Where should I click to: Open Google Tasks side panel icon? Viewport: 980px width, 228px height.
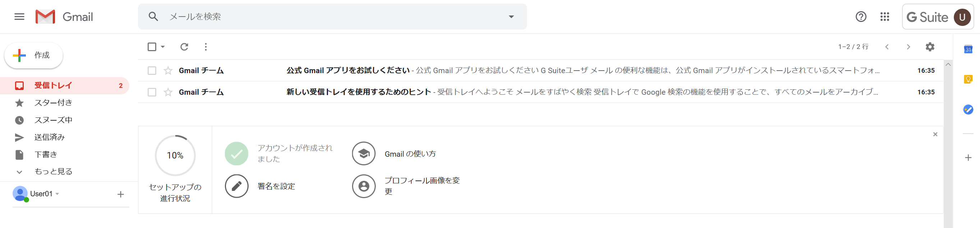tap(968, 110)
